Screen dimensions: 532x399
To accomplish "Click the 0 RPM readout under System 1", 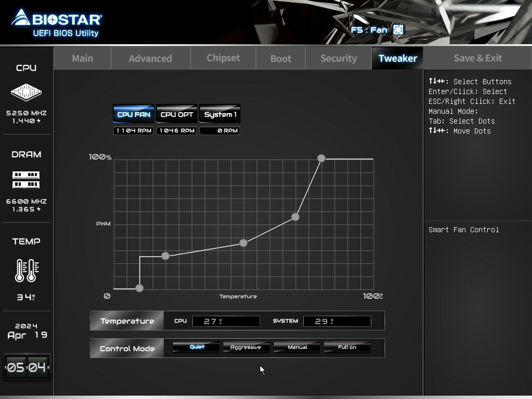I will click(x=220, y=130).
